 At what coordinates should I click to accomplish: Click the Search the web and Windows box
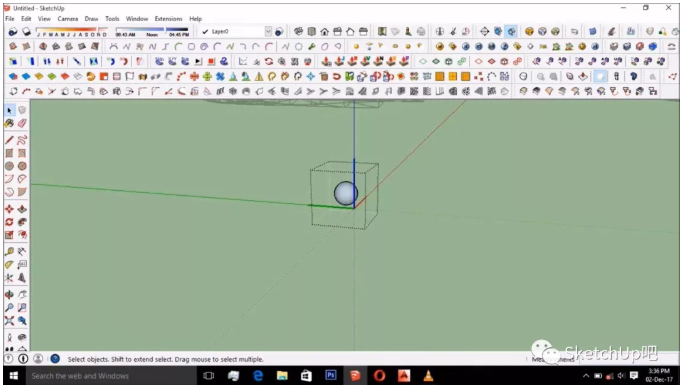coord(80,376)
